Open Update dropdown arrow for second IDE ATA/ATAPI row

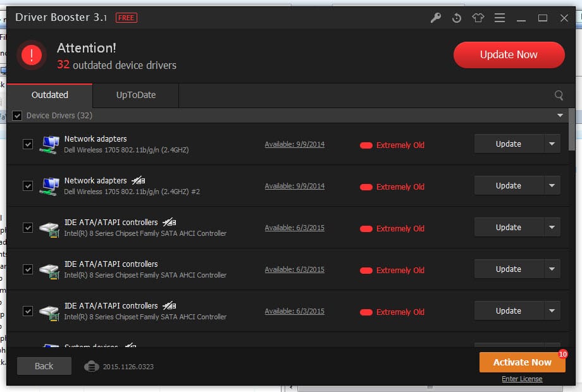click(552, 269)
